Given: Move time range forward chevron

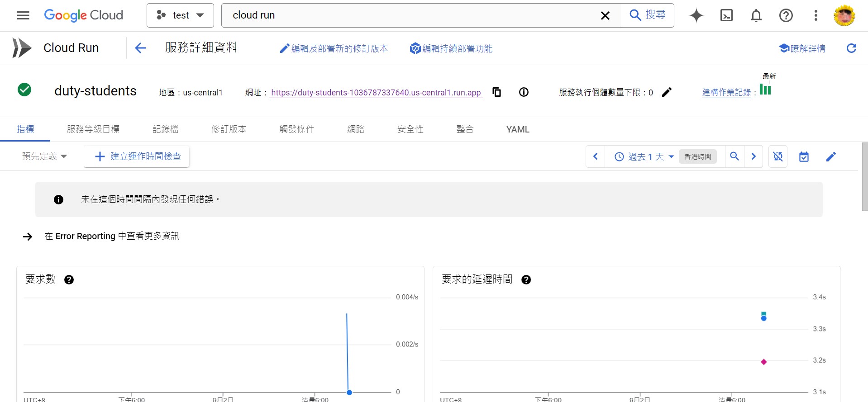Looking at the screenshot, I should coord(754,156).
